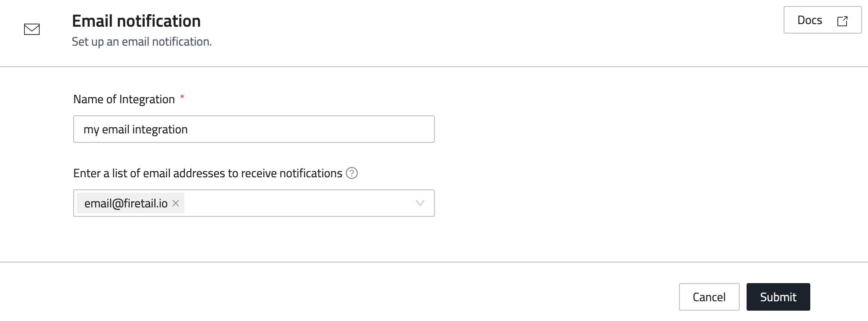Click the "Email notification" heading
Screen dimensions: 868x321
[x=136, y=21]
